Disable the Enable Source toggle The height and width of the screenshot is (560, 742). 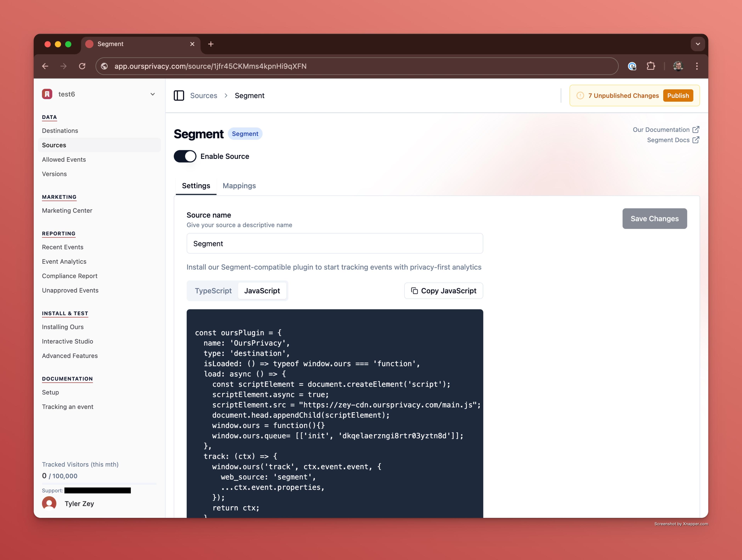[185, 156]
